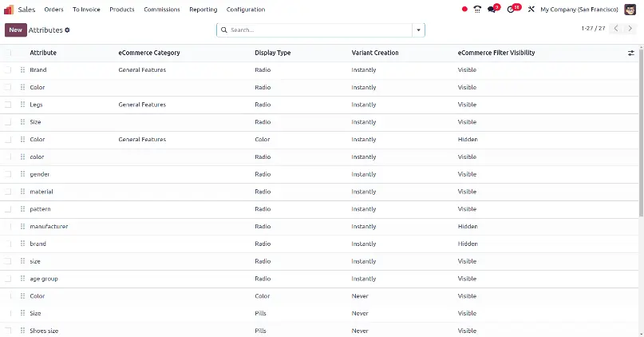Screen dimensions: 644x337
Task: Grab the drag handle of Brand row
Action: (x=22, y=69)
